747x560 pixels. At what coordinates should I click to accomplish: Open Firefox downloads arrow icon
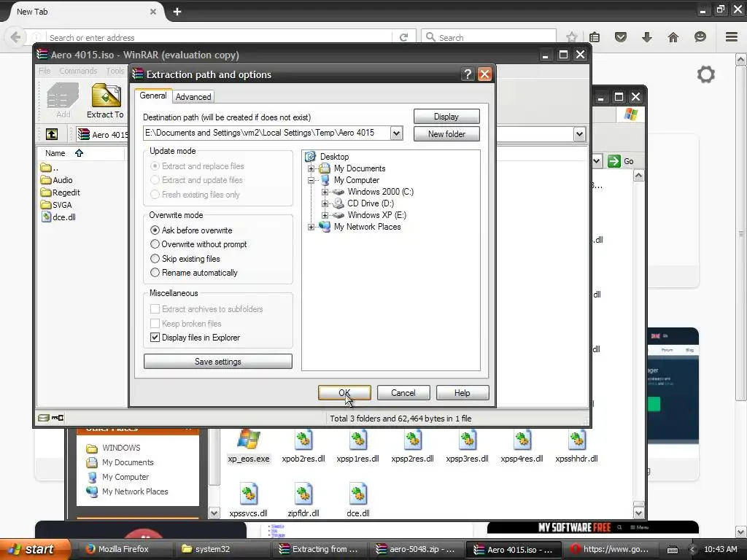pyautogui.click(x=646, y=37)
